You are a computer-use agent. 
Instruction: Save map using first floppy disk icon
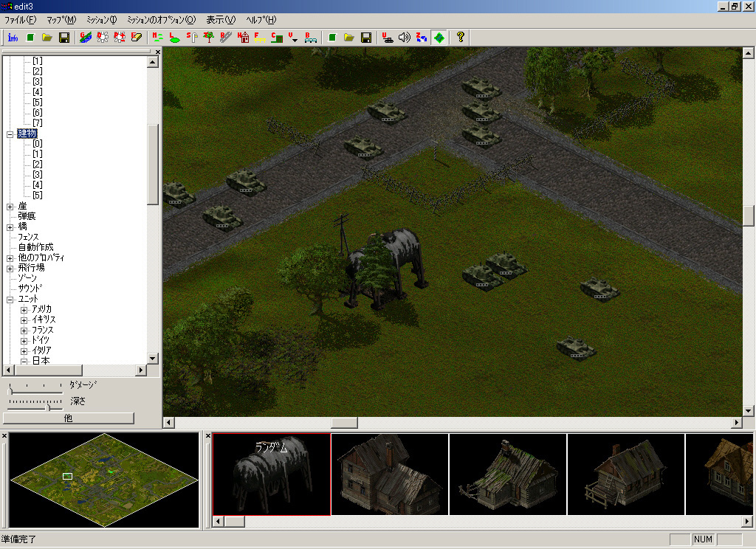click(63, 38)
